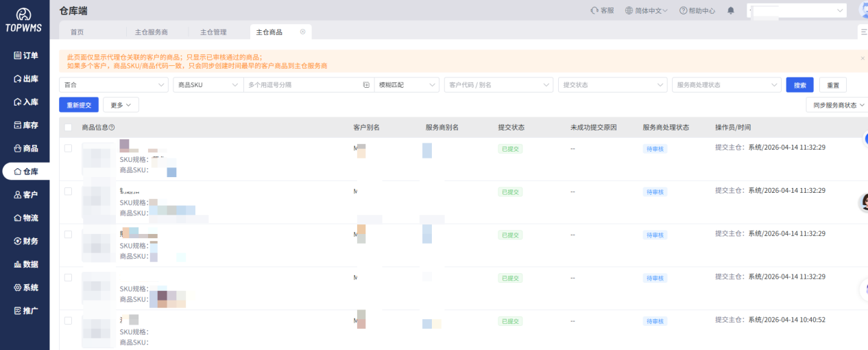Image resolution: width=868 pixels, height=350 pixels.
Task: Open the 提交状态 filter dropdown
Action: tap(612, 84)
